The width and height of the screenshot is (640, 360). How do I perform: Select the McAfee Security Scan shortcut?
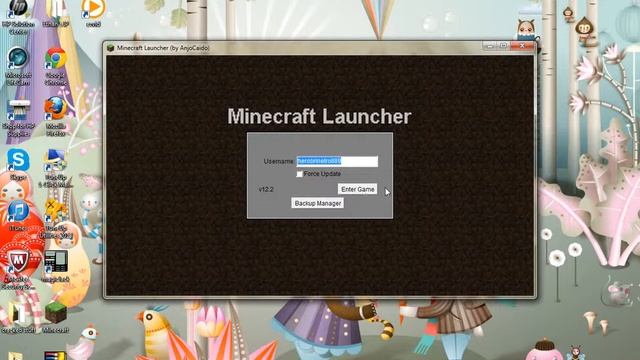[x=18, y=270]
